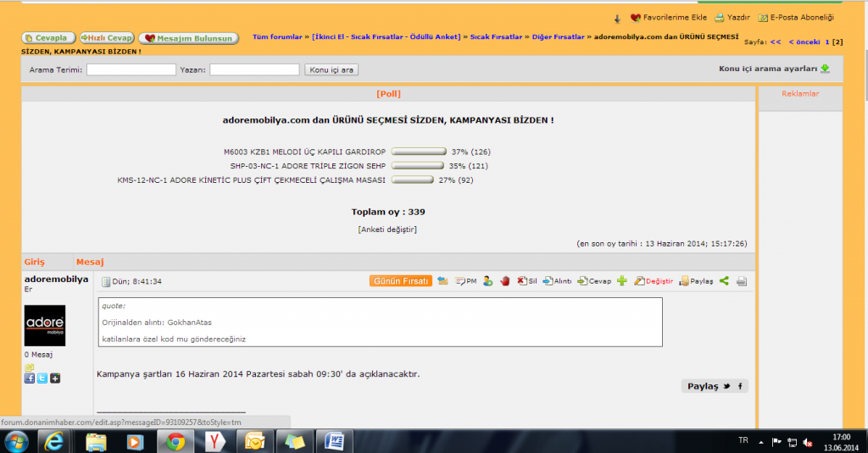Switch to Google Chrome in taskbar

click(175, 442)
